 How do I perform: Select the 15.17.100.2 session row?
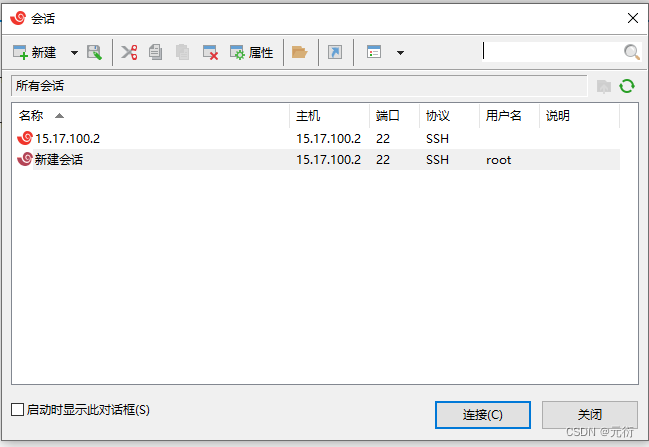[317, 139]
